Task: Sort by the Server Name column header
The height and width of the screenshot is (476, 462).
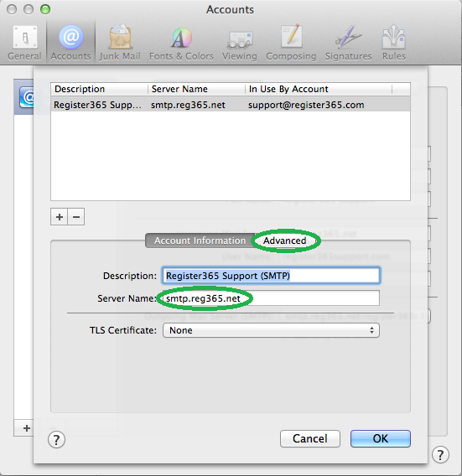Action: pyautogui.click(x=196, y=89)
